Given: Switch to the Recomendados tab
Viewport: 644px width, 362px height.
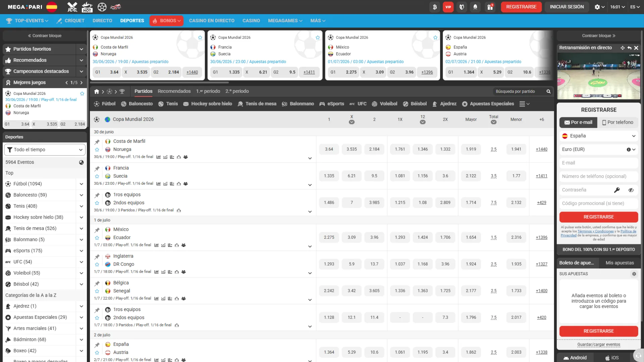Looking at the screenshot, I should tap(174, 92).
